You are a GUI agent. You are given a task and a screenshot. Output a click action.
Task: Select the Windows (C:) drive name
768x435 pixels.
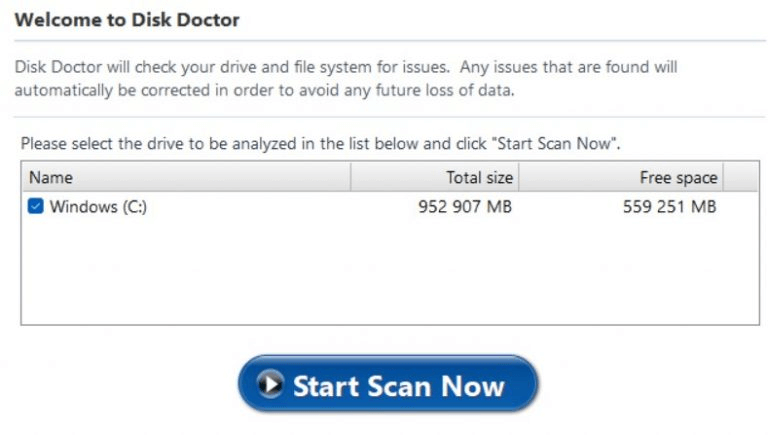(98, 207)
